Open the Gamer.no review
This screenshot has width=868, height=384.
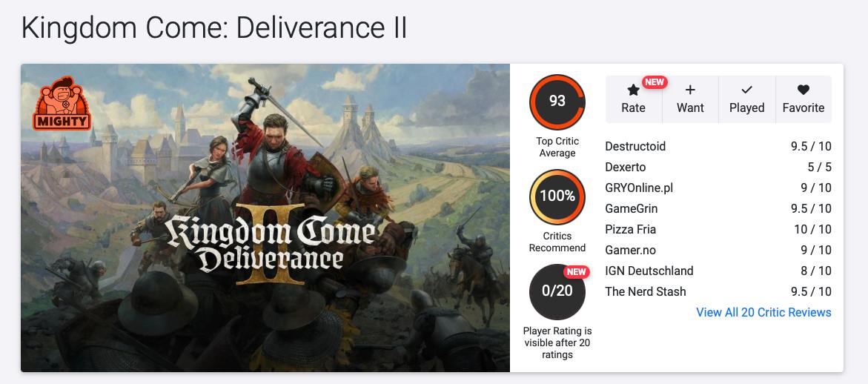tap(631, 250)
